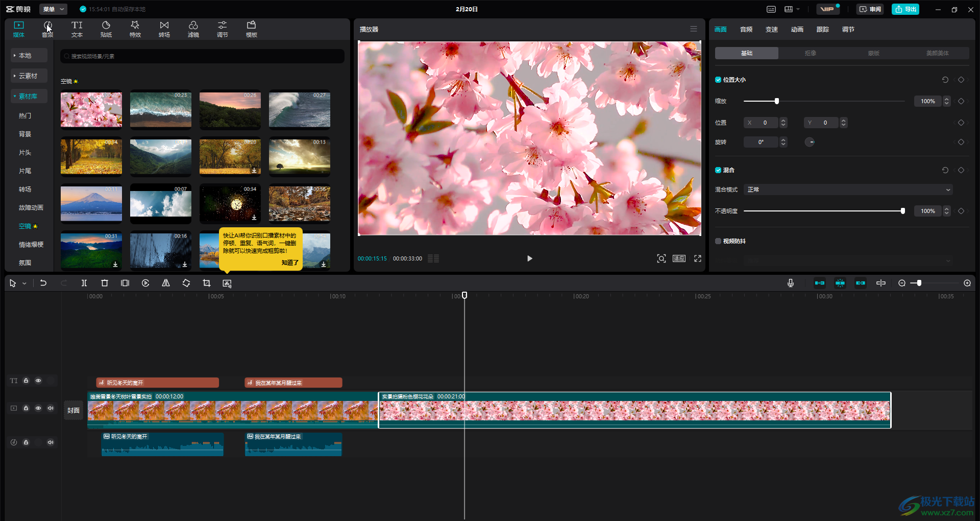Click the reverse playback icon
Screen dimensions: 980x521
point(145,283)
